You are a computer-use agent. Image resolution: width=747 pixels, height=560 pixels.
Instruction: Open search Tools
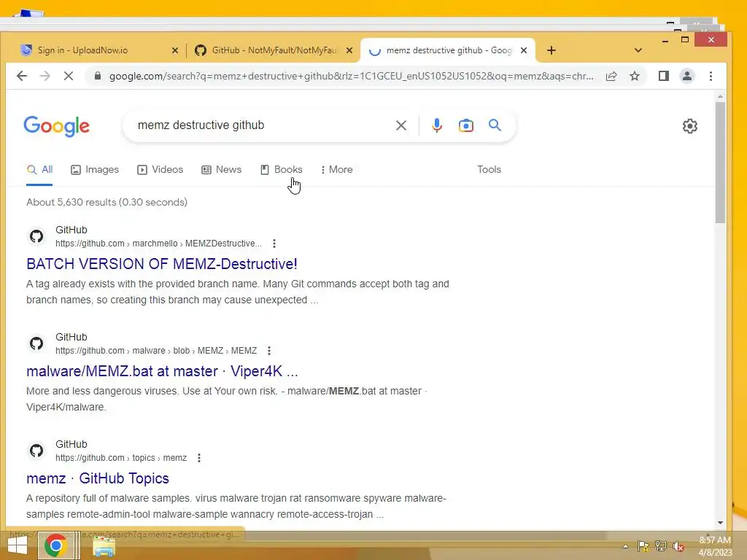[x=489, y=169]
